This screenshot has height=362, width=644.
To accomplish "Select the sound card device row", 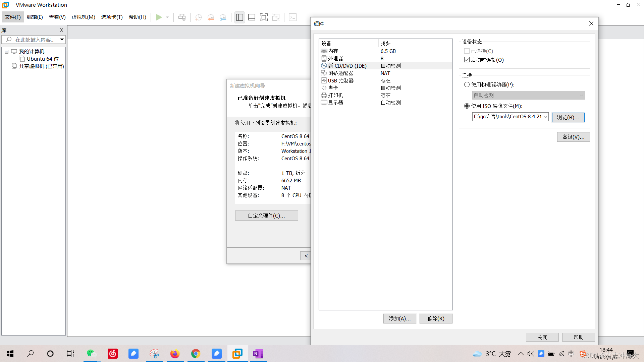I will click(333, 88).
